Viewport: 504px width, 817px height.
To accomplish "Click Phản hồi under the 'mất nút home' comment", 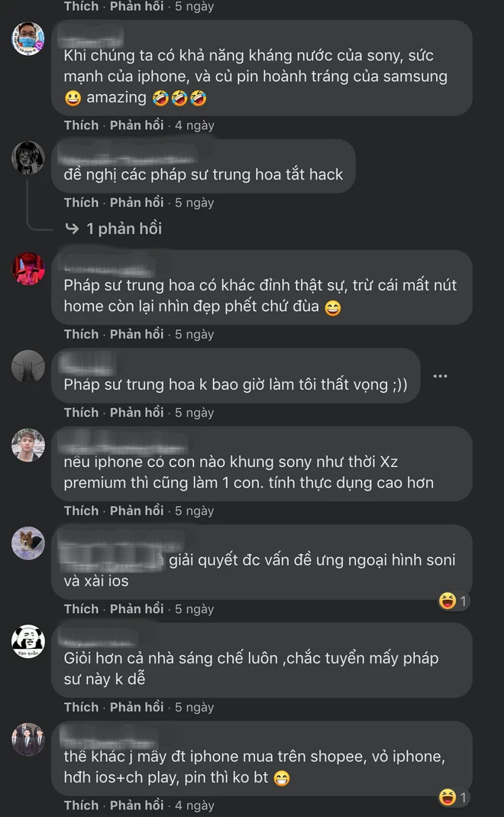I will point(137,334).
